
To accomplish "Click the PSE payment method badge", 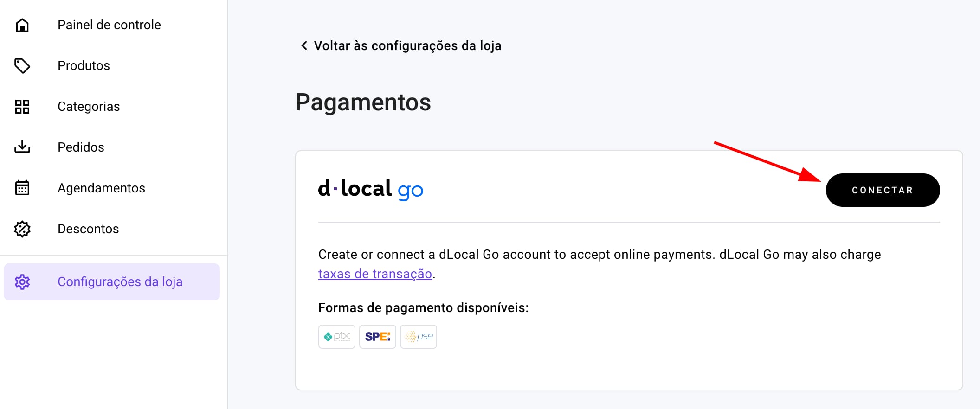I will tap(419, 337).
